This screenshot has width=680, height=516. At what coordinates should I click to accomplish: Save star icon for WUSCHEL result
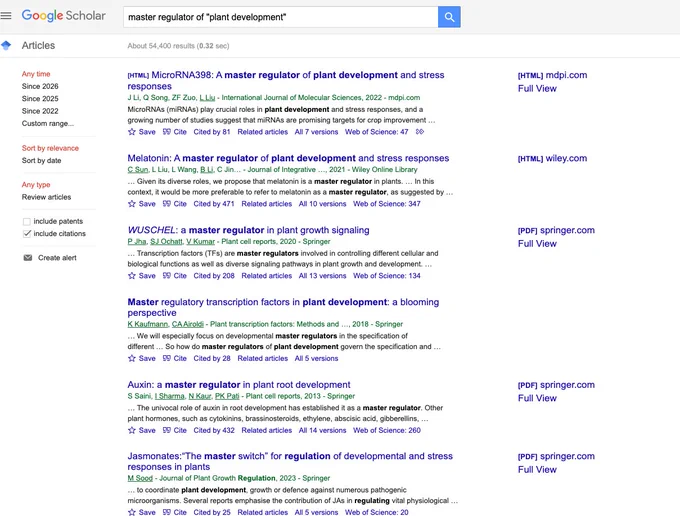(x=132, y=276)
